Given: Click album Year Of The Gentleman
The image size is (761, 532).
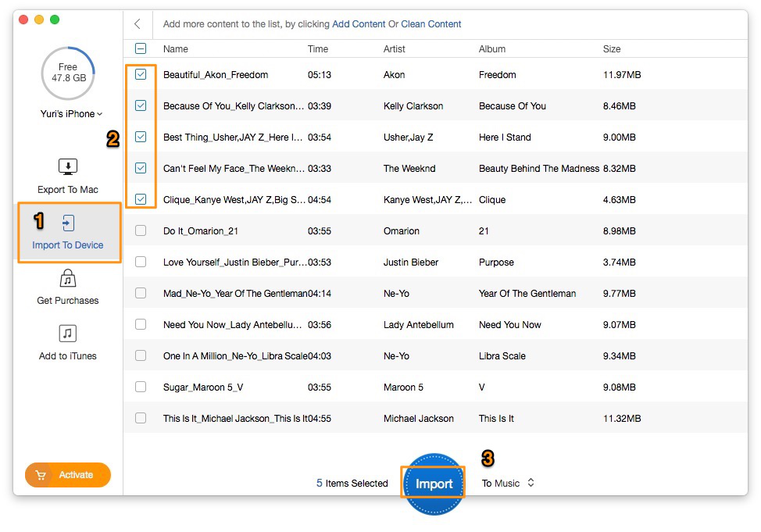Looking at the screenshot, I should (527, 293).
